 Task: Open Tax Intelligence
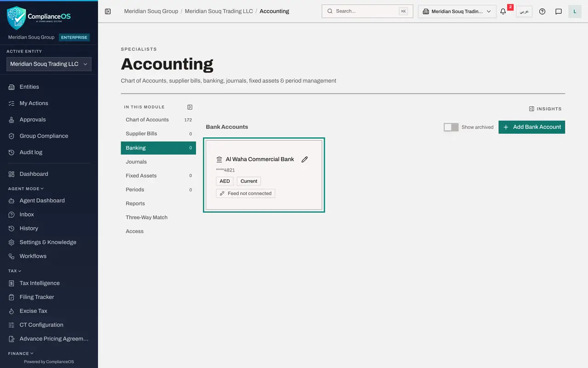pyautogui.click(x=49, y=283)
